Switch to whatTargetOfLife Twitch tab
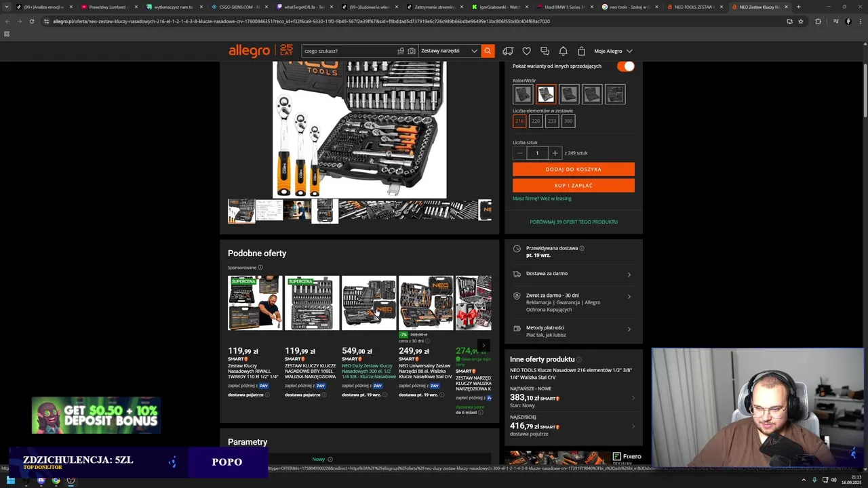Screen dimensions: 868x488 304,7
